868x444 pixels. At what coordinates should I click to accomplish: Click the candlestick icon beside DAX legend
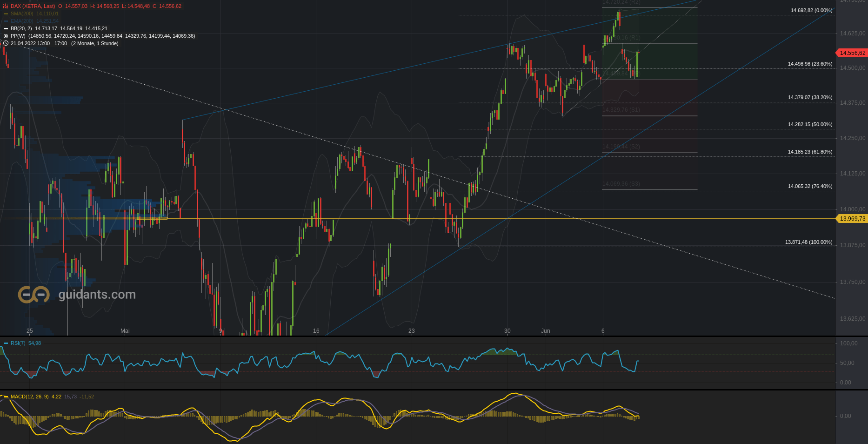click(x=6, y=6)
